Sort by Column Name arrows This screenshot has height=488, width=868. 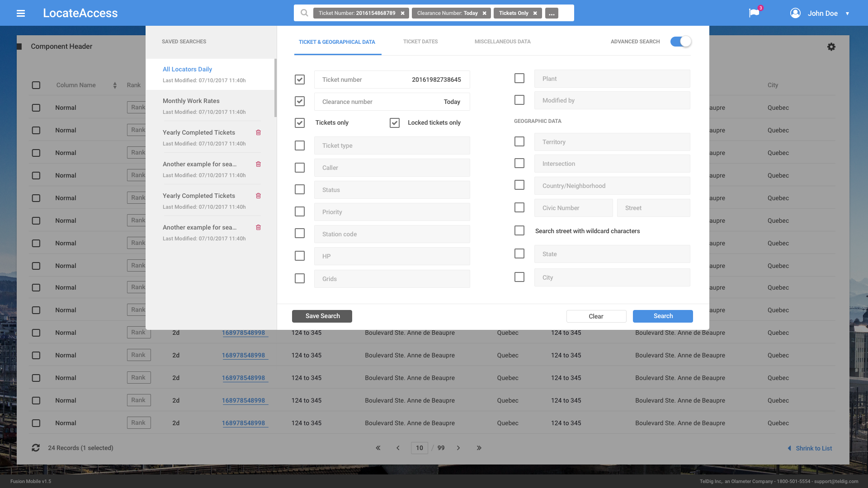click(x=115, y=85)
